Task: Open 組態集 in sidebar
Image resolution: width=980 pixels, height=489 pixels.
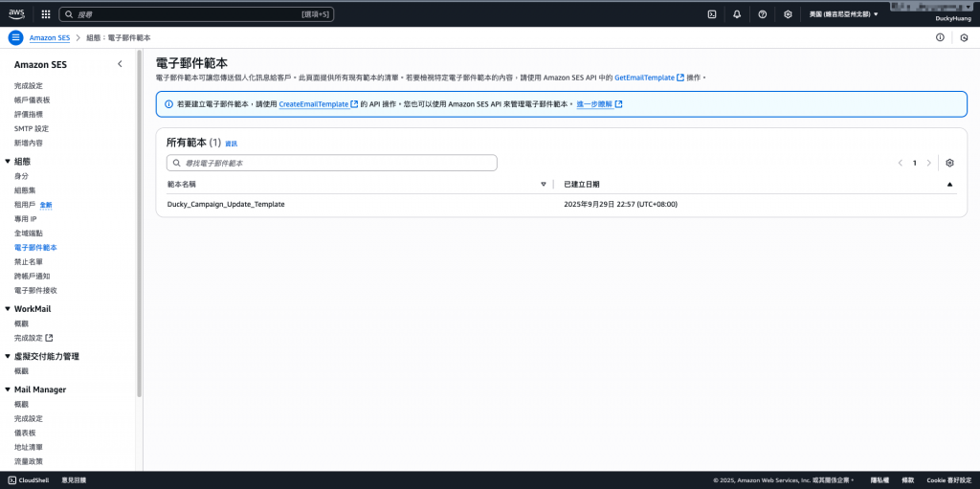Action: pos(25,190)
